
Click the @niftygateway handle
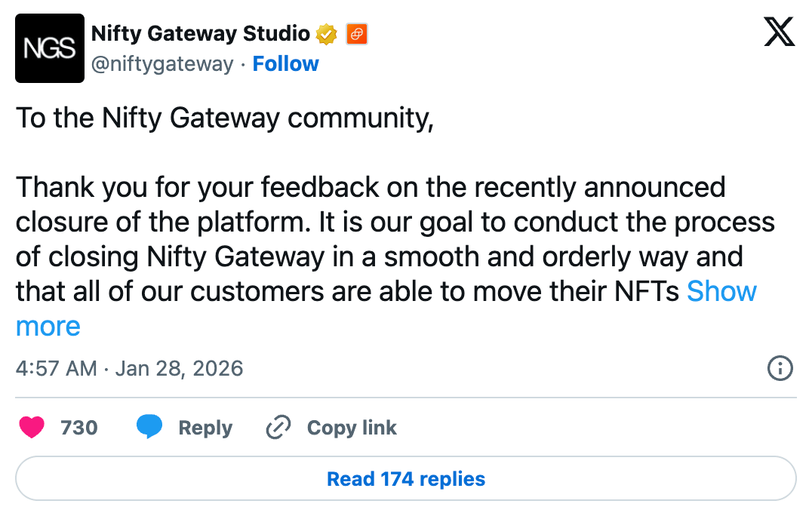(x=161, y=64)
